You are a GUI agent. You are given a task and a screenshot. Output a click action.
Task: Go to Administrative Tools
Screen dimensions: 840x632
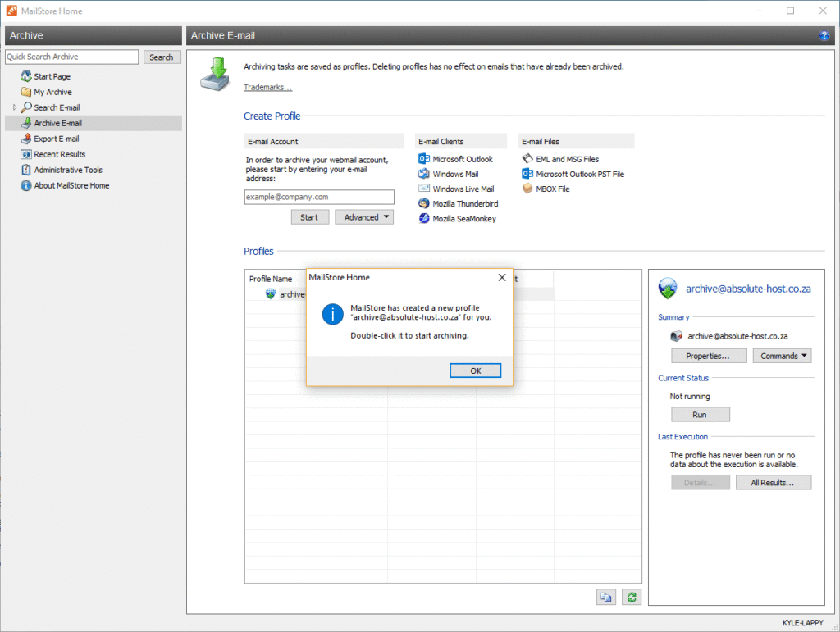click(x=68, y=170)
